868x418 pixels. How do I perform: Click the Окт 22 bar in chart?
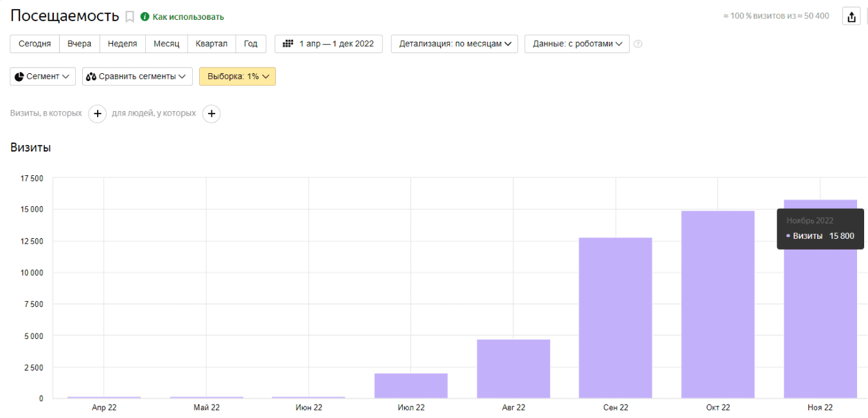(x=718, y=305)
